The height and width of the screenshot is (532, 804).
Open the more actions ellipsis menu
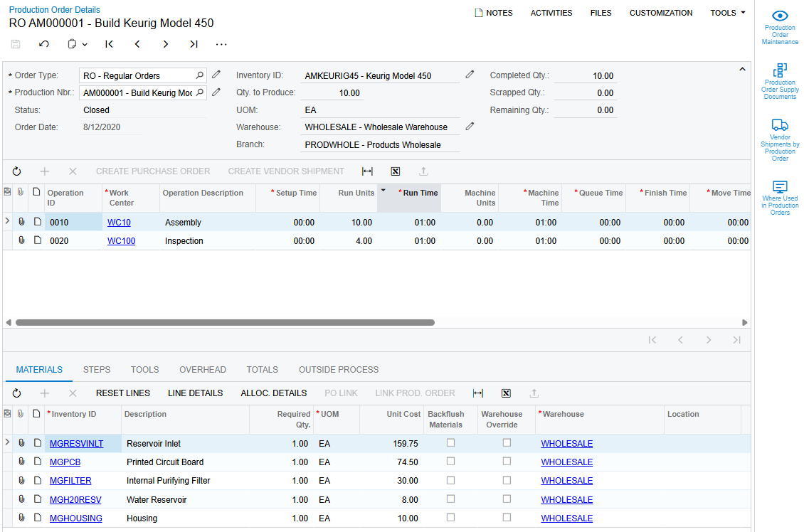click(x=221, y=45)
